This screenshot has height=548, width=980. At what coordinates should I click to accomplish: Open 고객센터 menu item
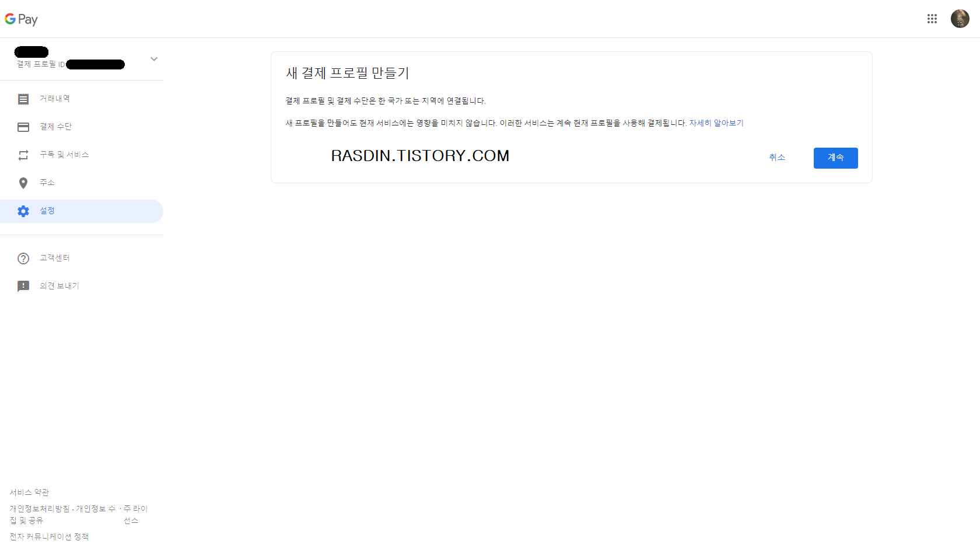click(x=82, y=259)
